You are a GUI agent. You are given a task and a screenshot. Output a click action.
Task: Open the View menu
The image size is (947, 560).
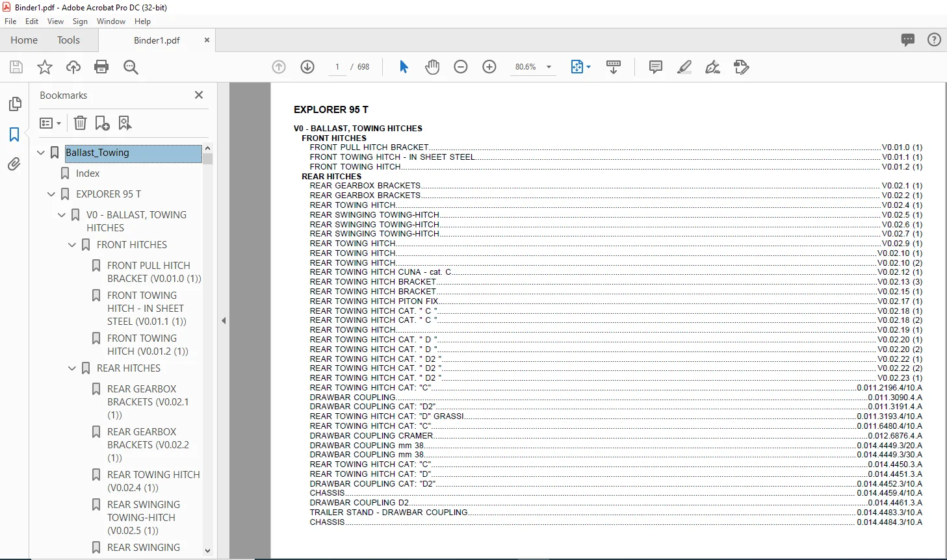(x=56, y=21)
